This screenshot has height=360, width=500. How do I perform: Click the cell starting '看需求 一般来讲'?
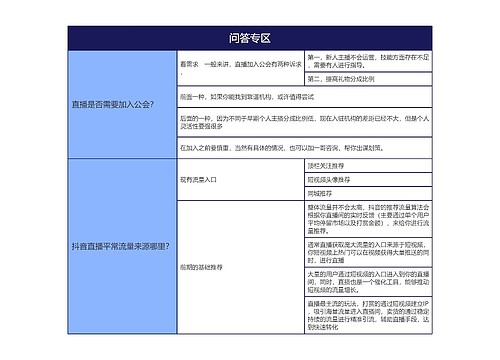pyautogui.click(x=241, y=68)
